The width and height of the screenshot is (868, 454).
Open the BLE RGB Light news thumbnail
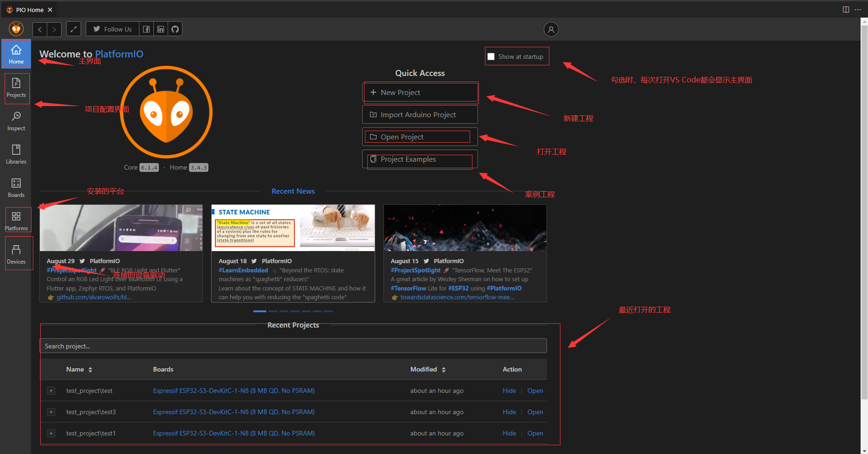click(121, 228)
